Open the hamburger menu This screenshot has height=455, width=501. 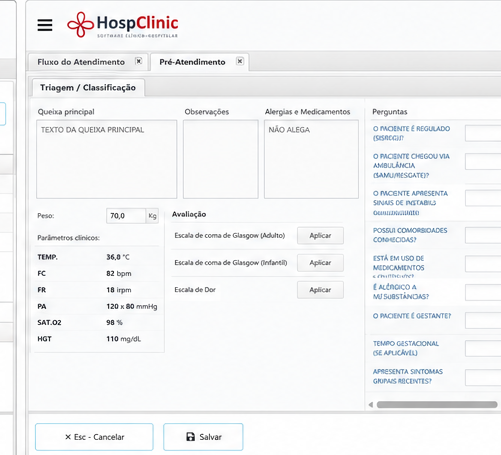(45, 25)
